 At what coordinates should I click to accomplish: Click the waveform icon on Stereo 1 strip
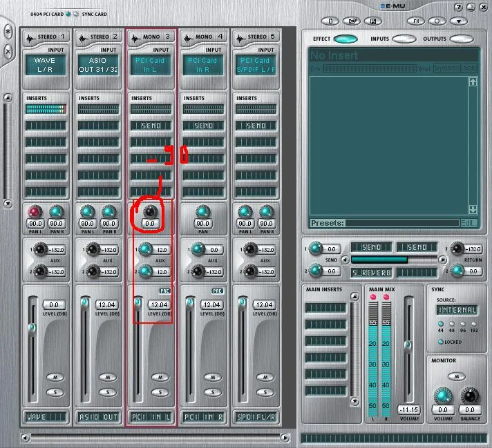[30, 37]
